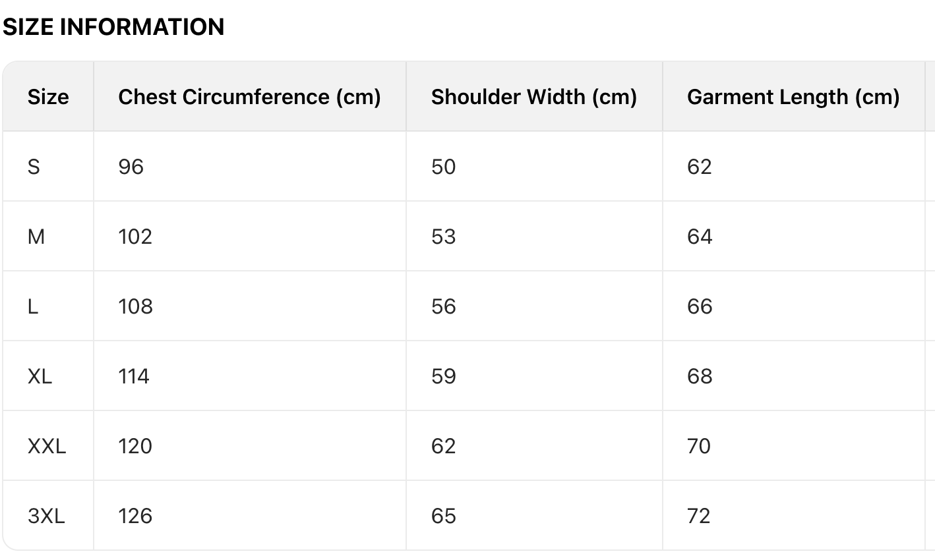Click shoulder width value 65
Image resolution: width=935 pixels, height=560 pixels.
443,516
